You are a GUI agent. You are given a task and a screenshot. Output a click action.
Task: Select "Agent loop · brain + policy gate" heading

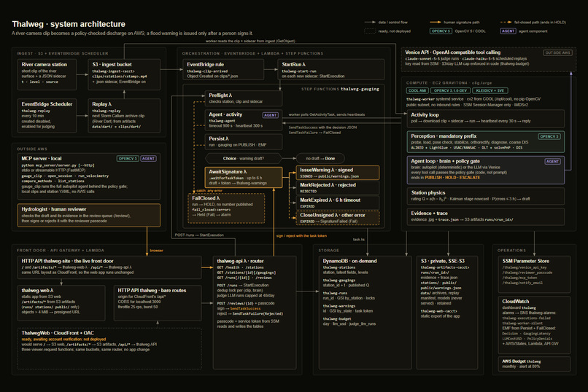click(x=445, y=161)
